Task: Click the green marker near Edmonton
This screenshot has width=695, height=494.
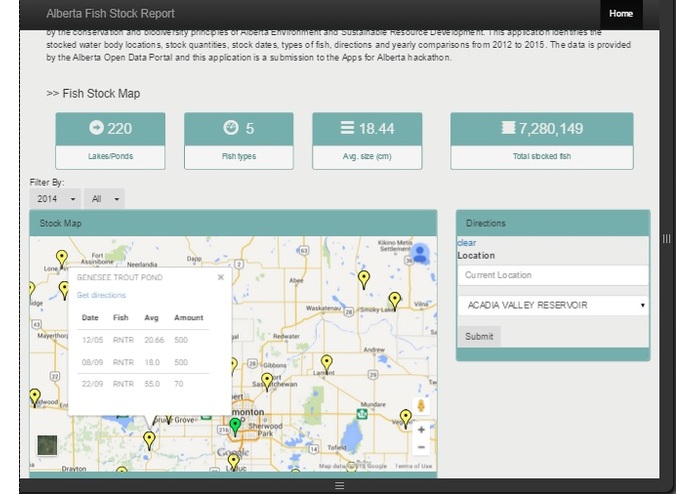Action: 235,426
